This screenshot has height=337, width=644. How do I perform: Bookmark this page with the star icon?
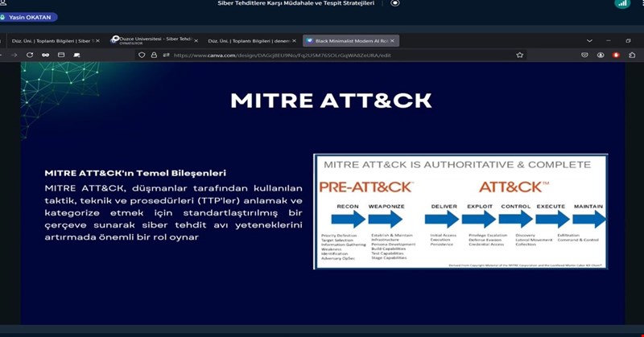pyautogui.click(x=520, y=55)
